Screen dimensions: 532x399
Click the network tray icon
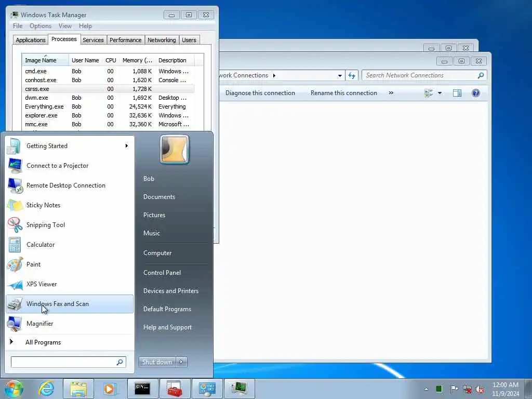(467, 389)
